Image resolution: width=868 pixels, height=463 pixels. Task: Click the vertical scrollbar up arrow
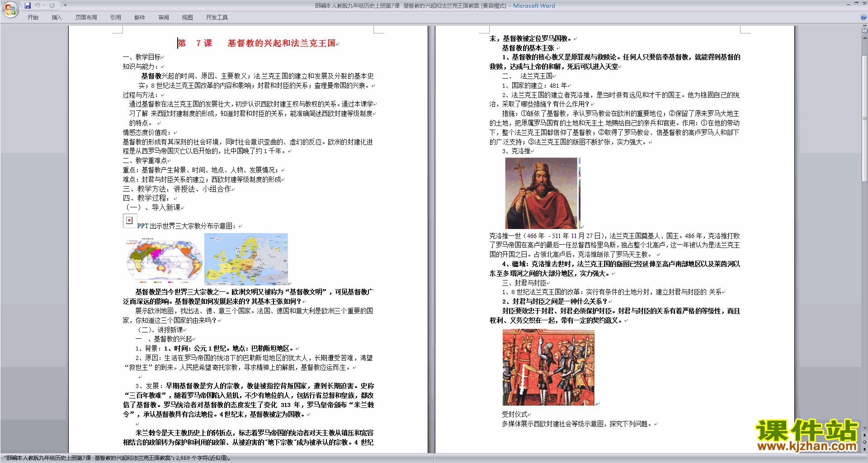point(865,37)
